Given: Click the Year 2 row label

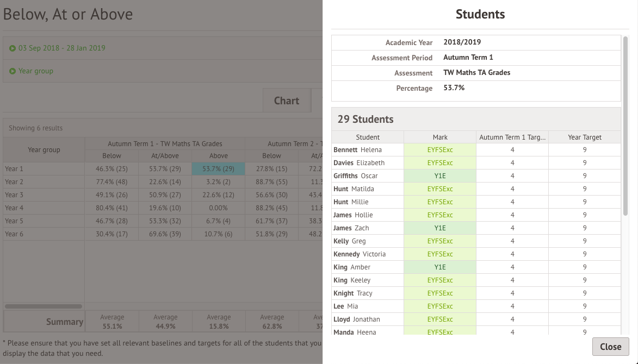Looking at the screenshot, I should coord(14,182).
